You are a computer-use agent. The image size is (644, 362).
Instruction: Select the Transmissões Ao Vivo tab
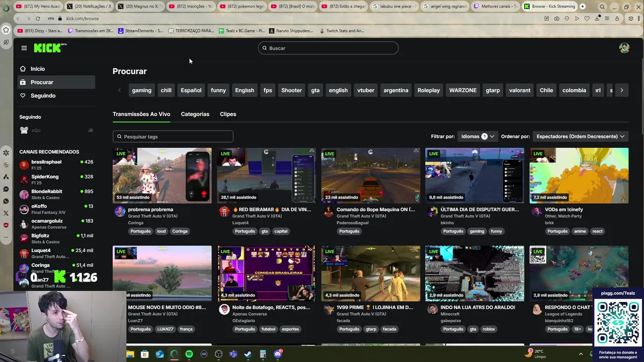(141, 114)
